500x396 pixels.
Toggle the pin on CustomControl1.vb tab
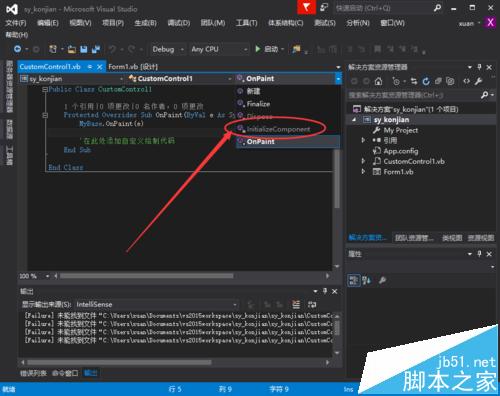tap(90, 67)
